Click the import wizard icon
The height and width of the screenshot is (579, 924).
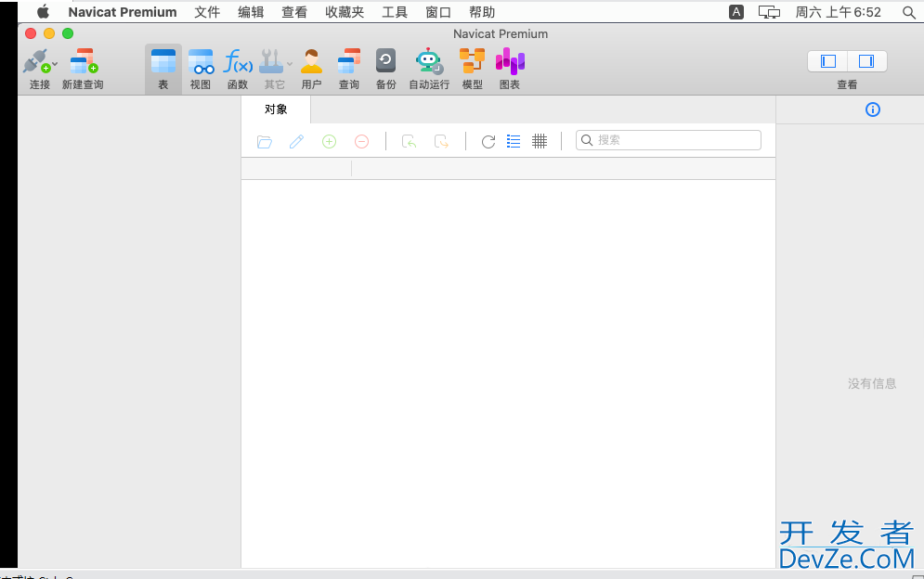(409, 141)
